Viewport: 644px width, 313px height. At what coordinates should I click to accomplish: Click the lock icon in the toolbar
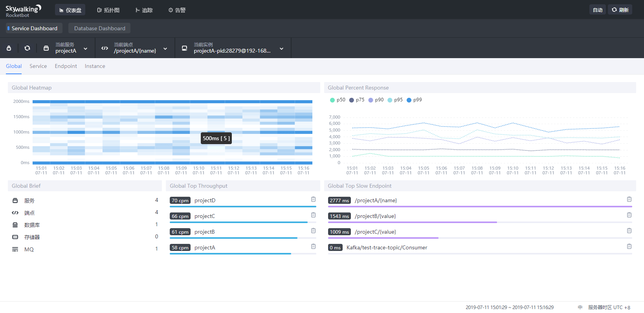9,48
